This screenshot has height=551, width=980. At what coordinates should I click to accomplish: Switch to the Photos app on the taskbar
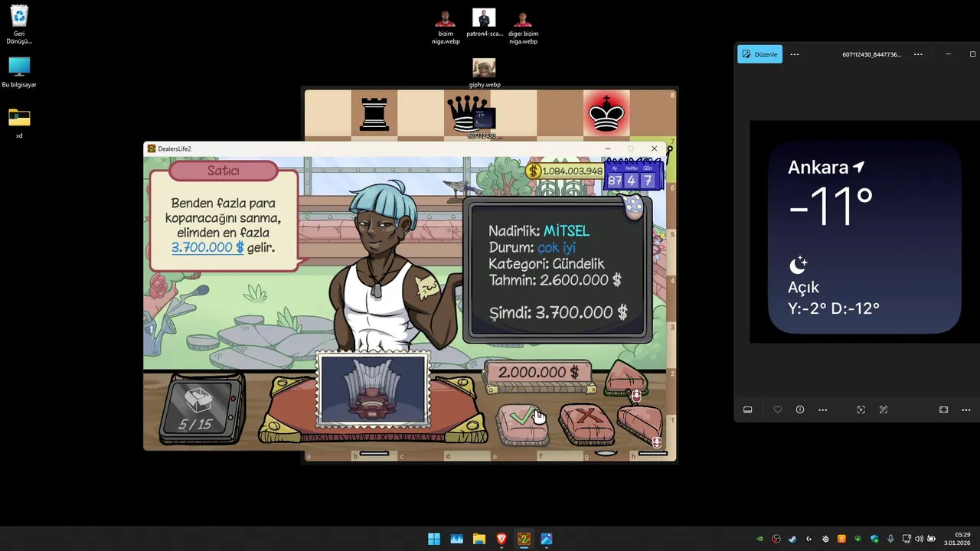click(x=546, y=539)
